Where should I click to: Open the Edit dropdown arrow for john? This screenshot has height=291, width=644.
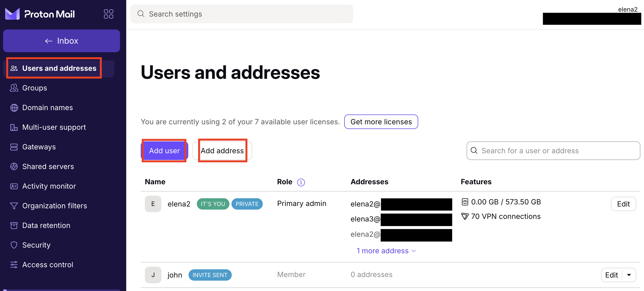point(630,275)
